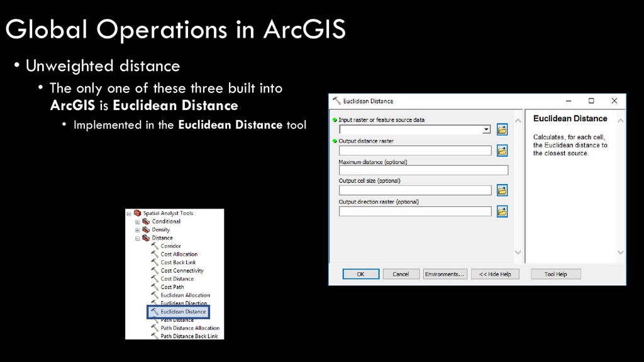
Task: Click the Conditional toolset icon
Action: [146, 221]
